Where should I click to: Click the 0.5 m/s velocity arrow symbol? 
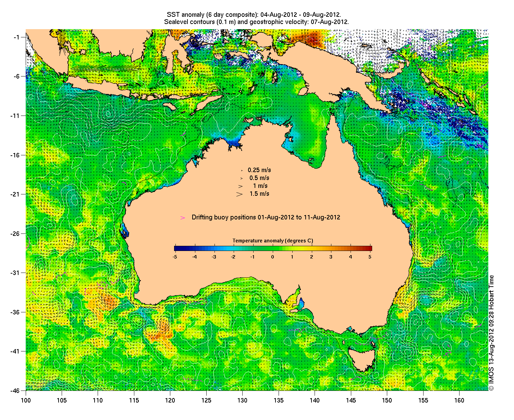pyautogui.click(x=241, y=178)
